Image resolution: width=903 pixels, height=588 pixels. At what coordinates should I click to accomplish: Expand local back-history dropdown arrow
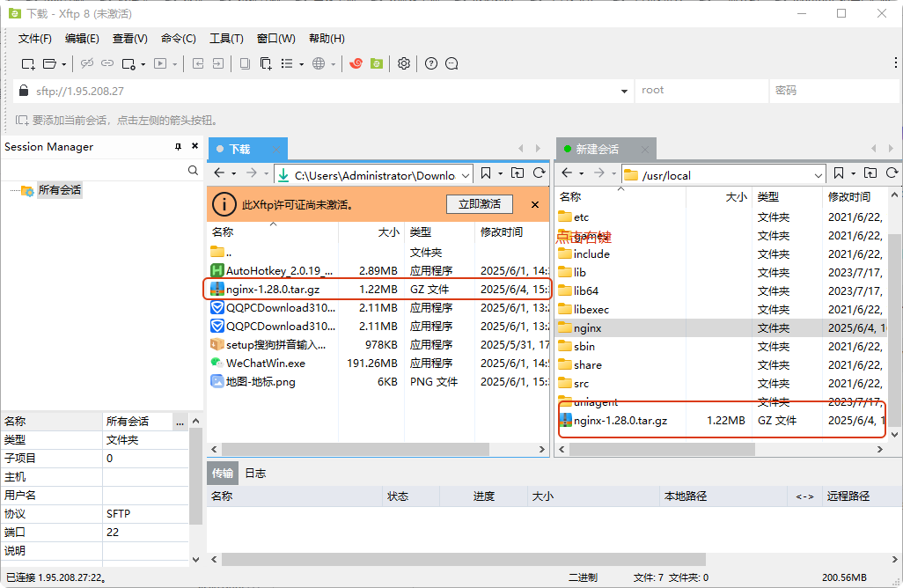(x=234, y=173)
